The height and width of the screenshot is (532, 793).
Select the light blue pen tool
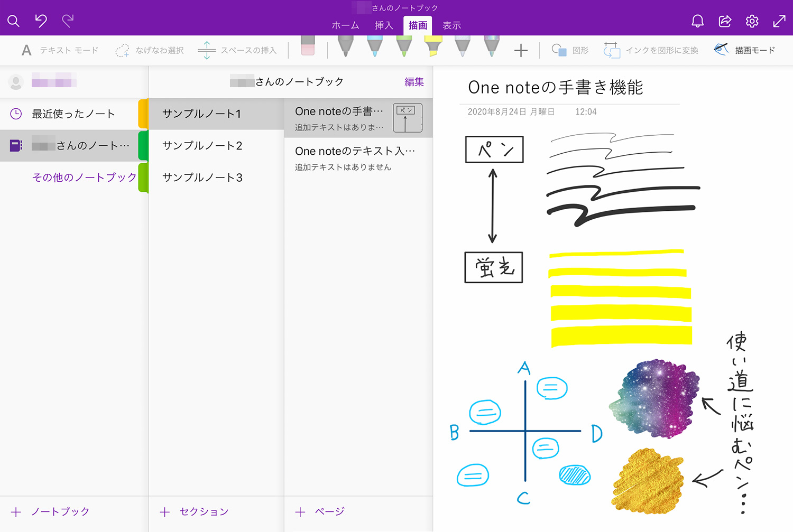375,46
